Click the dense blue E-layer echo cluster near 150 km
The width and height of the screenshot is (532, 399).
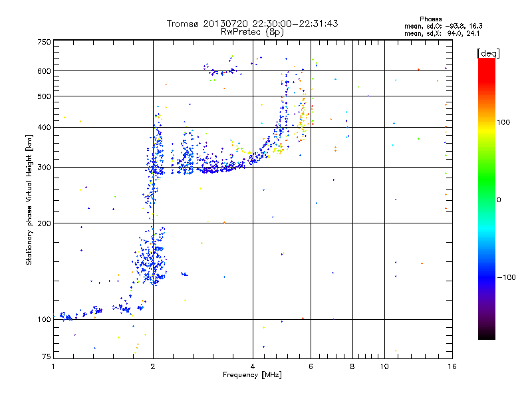click(x=150, y=258)
